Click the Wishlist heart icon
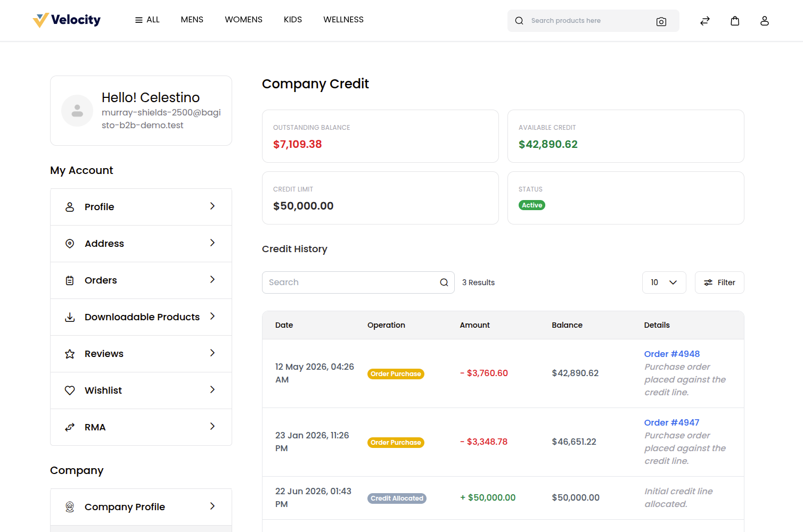The image size is (803, 532). pos(70,390)
